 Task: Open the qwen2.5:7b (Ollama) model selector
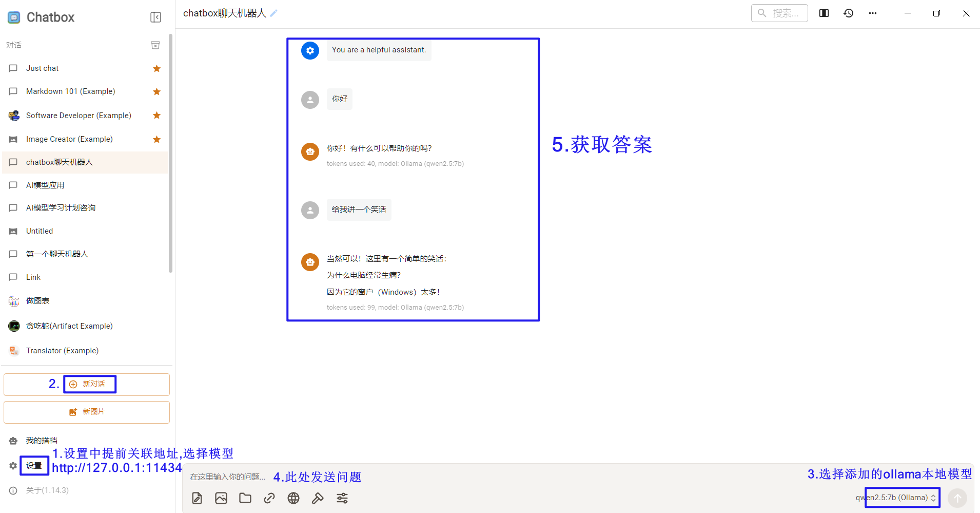click(x=896, y=498)
